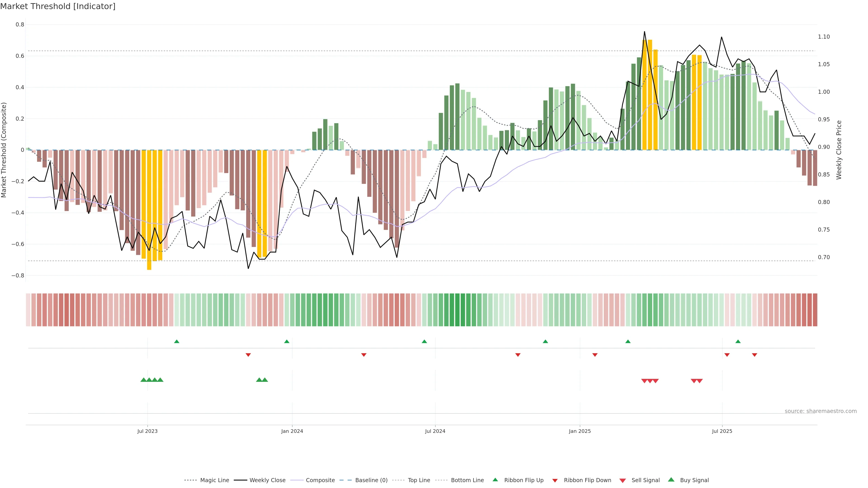Image resolution: width=868 pixels, height=488 pixels.
Task: Click the ribbon flip up marker just before Jan 2024
Action: coord(287,342)
